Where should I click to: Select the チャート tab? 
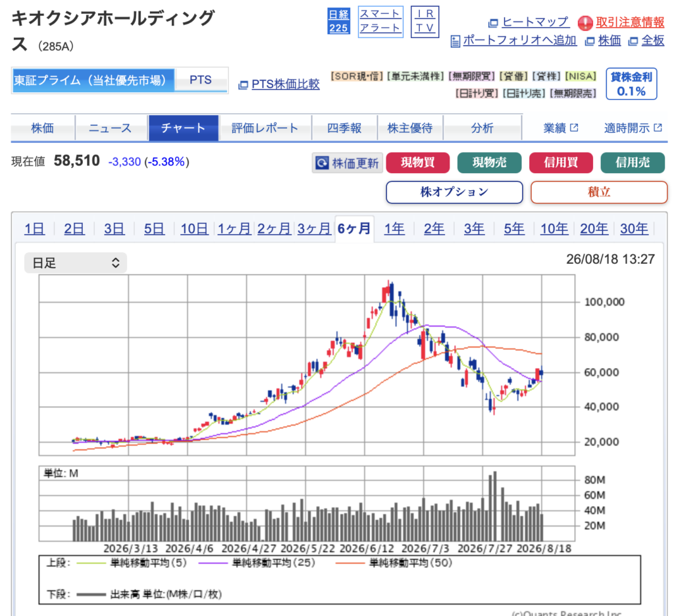coord(184,128)
